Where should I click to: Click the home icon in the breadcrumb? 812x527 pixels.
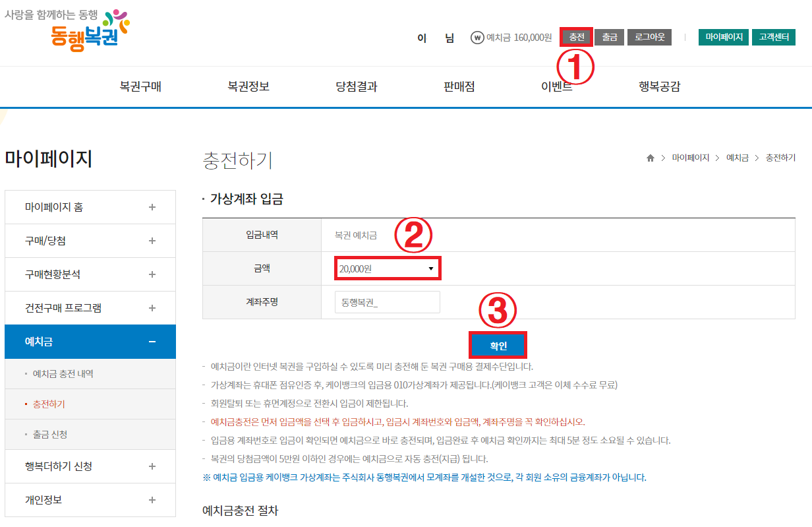pyautogui.click(x=649, y=158)
